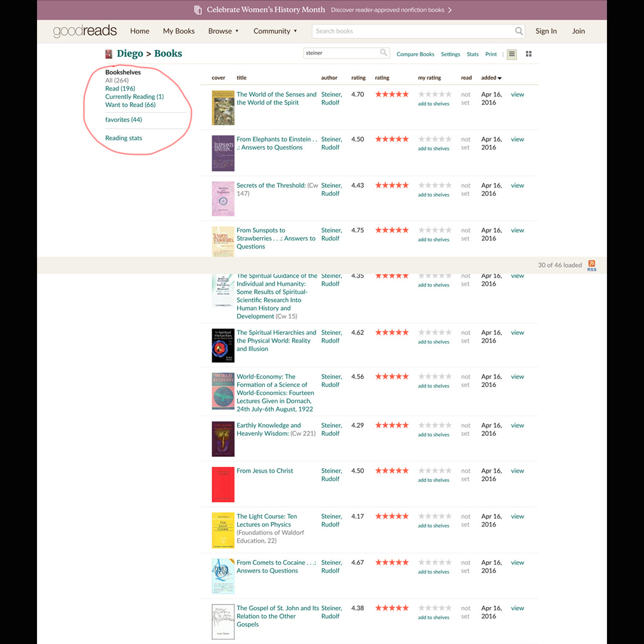Click the magnifier icon in the shelf search box
This screenshot has height=644, width=644.
[383, 52]
